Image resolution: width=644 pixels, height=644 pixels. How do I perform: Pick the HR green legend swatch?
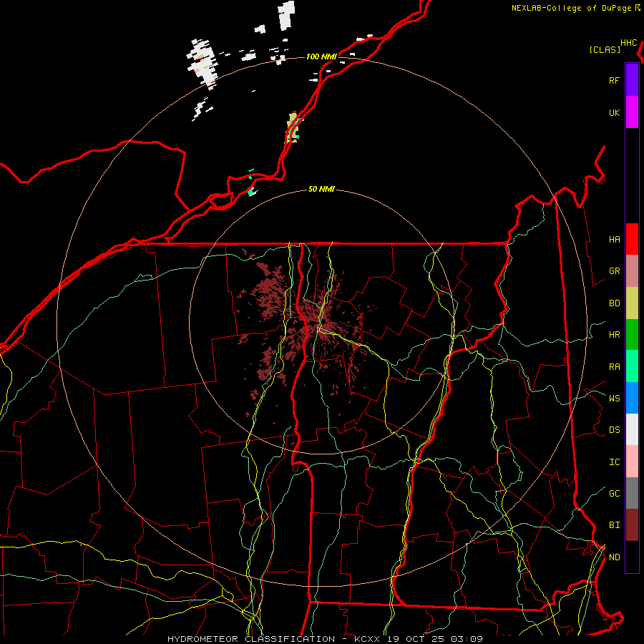click(632, 334)
